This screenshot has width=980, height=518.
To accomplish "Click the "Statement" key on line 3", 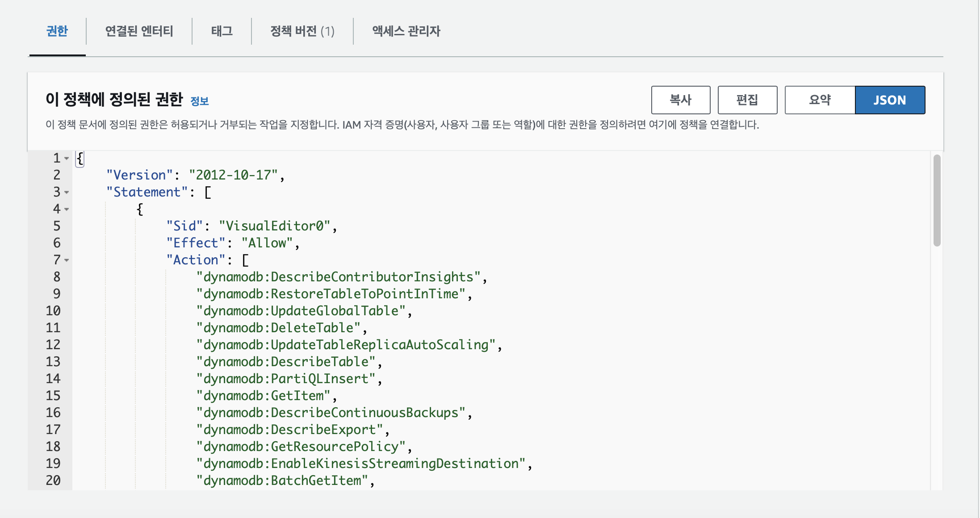I will 147,192.
